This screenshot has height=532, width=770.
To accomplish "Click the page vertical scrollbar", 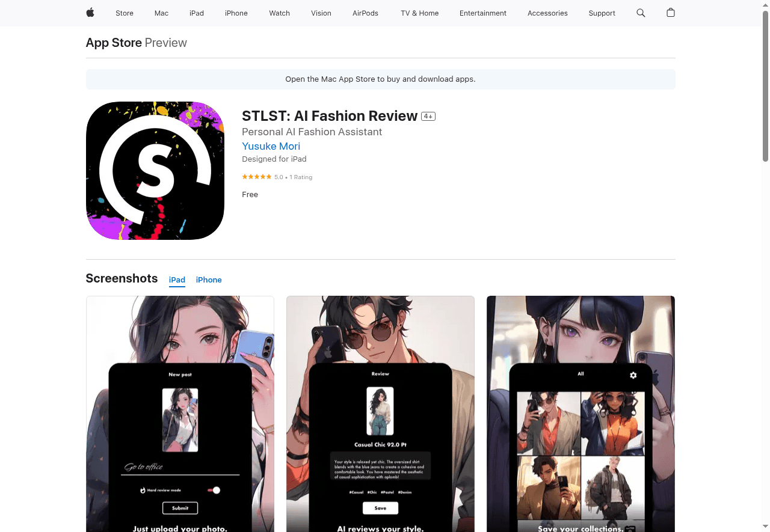I will (765, 90).
